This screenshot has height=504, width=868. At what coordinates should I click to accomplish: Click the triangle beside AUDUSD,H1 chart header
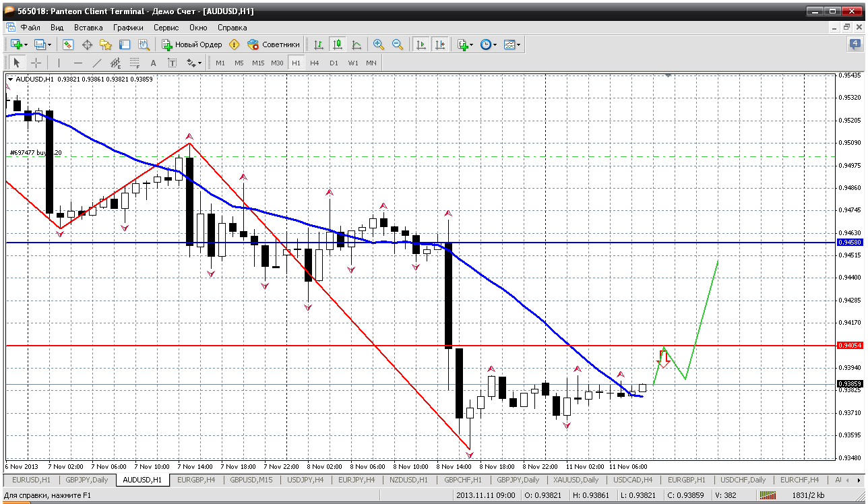(x=10, y=80)
